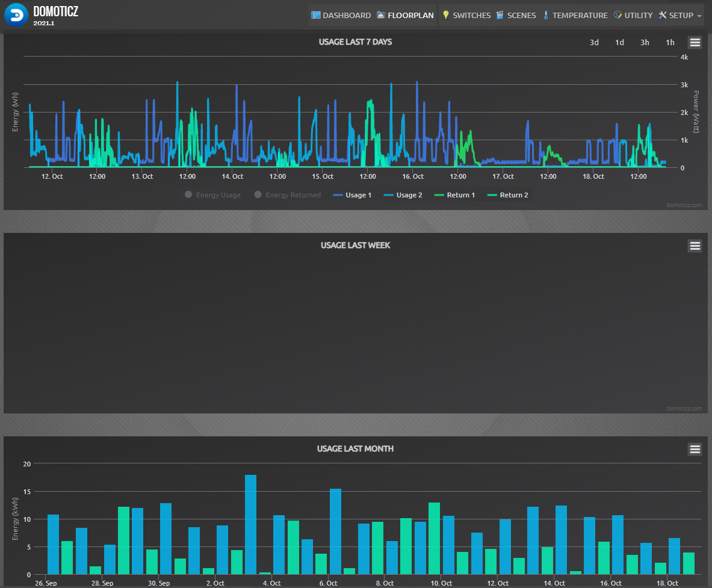Click the '2021.1' version text
This screenshot has height=588, width=712.
coord(43,23)
